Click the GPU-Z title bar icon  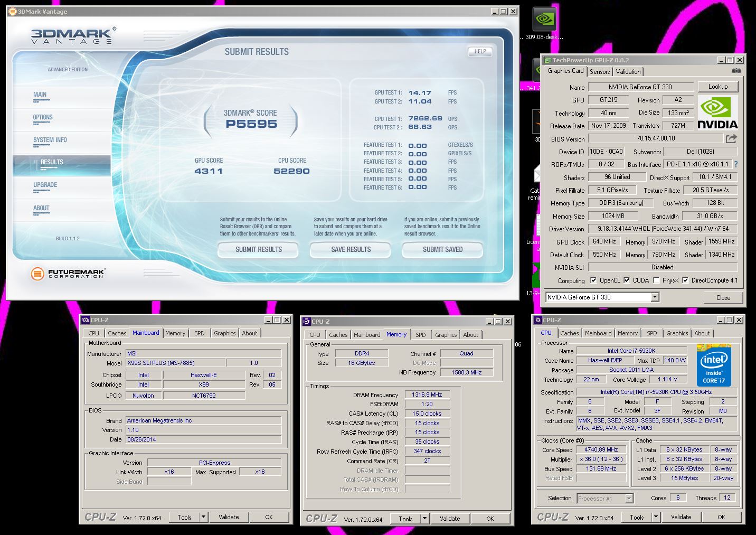coord(548,60)
